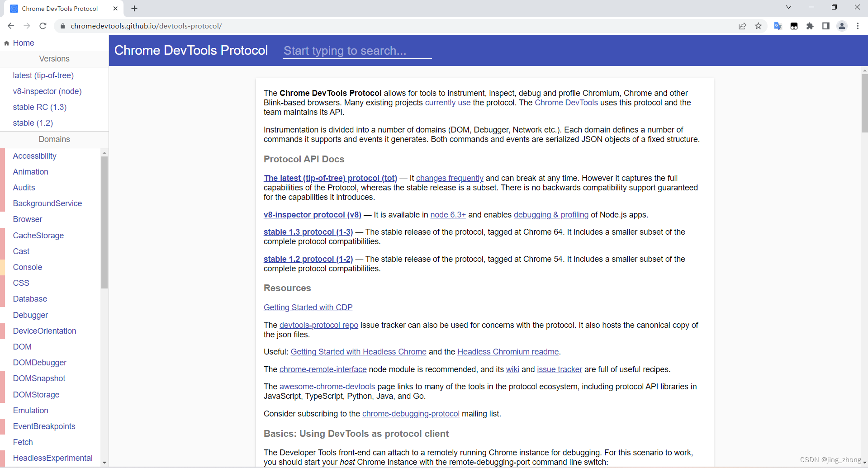This screenshot has width=868, height=468.
Task: Open the Audits domain
Action: 24,188
